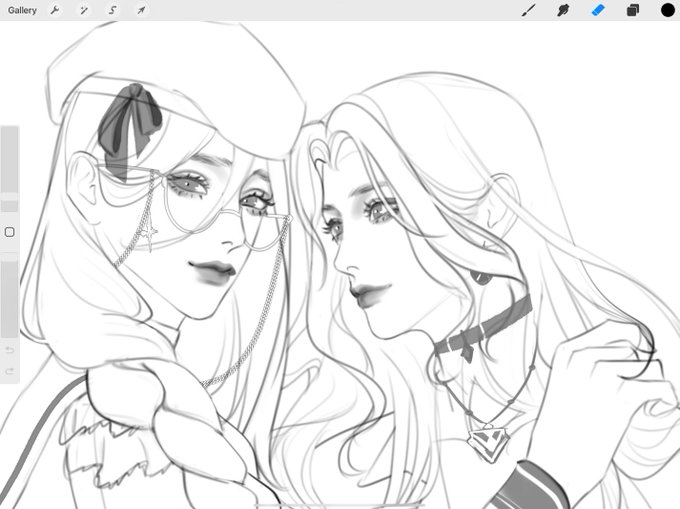Open the Layers panel
The height and width of the screenshot is (509, 680).
[633, 10]
